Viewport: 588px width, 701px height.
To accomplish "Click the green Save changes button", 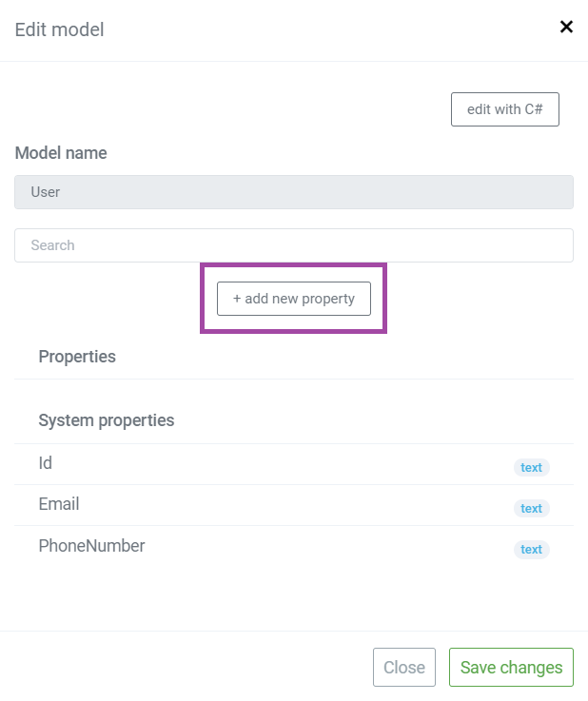I will click(511, 668).
